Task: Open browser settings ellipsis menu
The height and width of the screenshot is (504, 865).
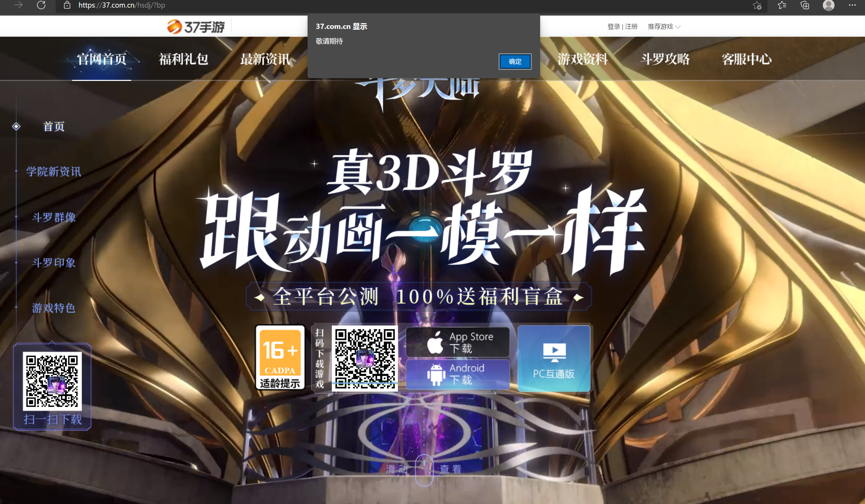Action: (x=852, y=5)
